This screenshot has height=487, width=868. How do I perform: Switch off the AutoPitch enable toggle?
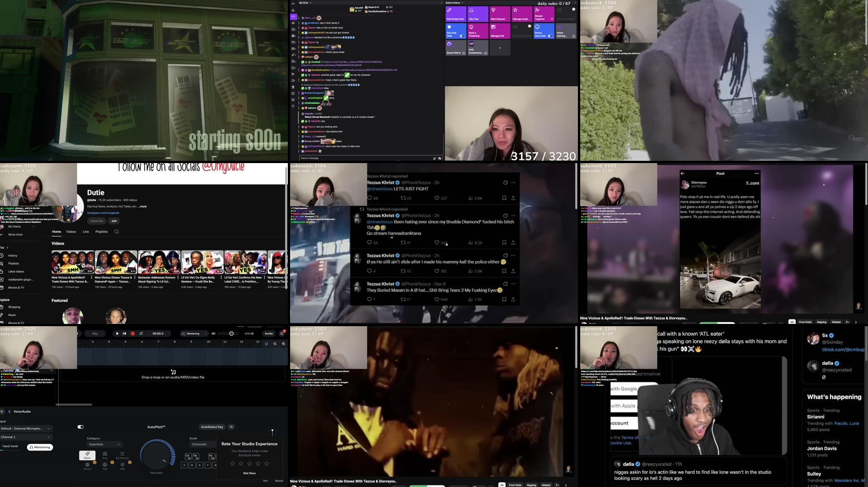click(81, 427)
